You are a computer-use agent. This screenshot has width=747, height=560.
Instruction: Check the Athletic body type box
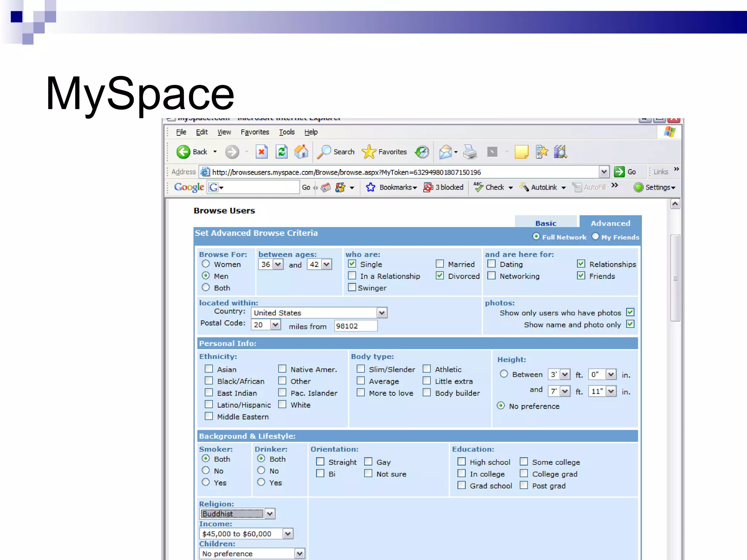tap(427, 369)
